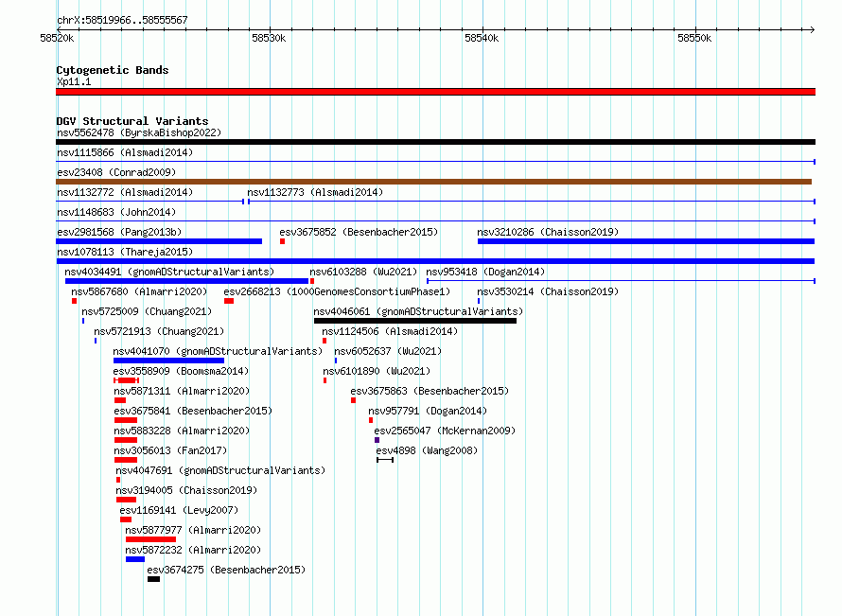Click esv2565047 (McKernan2009) label

pos(445,431)
